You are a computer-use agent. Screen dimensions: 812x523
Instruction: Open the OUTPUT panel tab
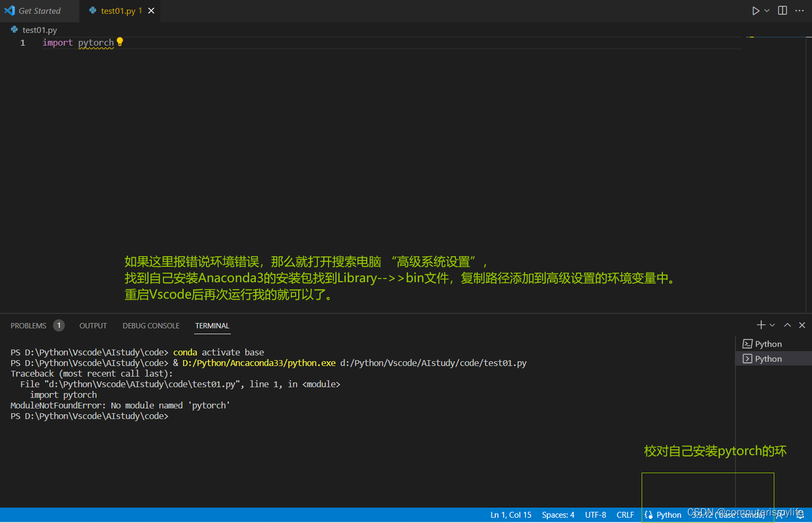coord(93,326)
